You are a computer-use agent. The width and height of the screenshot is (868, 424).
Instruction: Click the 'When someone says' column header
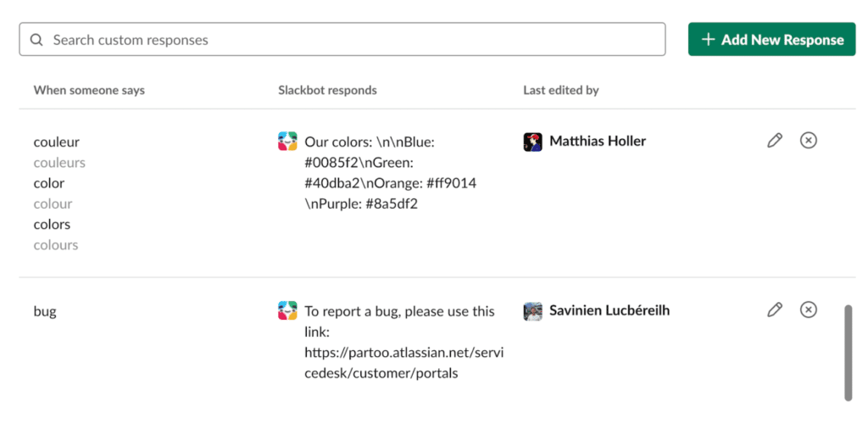[89, 90]
